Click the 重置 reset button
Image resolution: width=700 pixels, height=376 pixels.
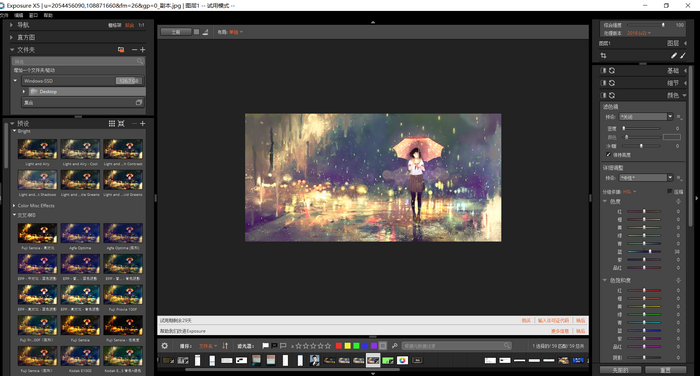pos(666,370)
